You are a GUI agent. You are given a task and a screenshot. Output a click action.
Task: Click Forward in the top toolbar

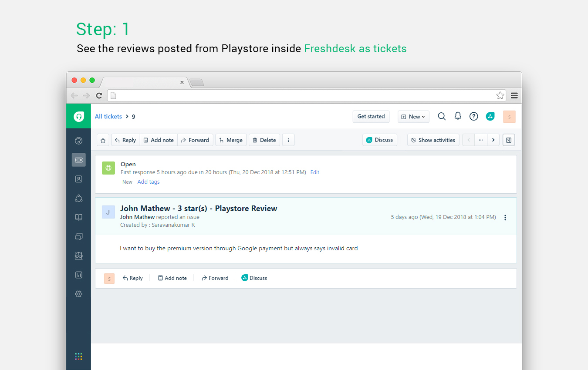[x=195, y=140]
